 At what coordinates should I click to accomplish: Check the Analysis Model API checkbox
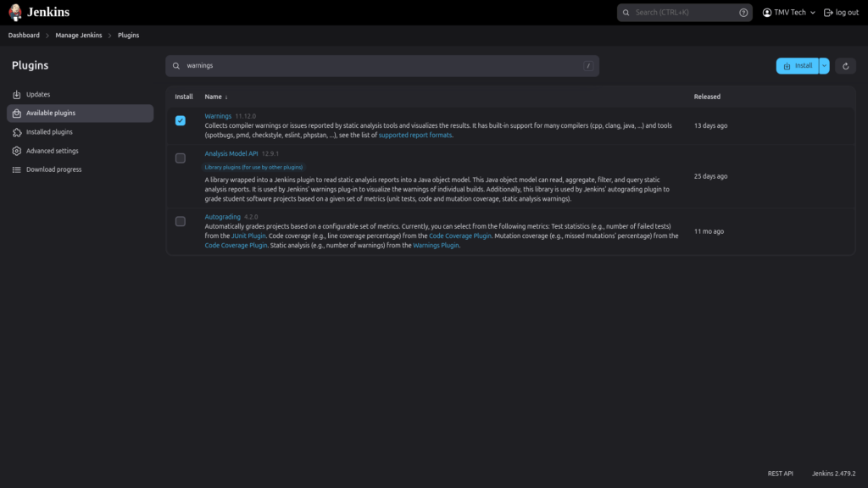[181, 158]
